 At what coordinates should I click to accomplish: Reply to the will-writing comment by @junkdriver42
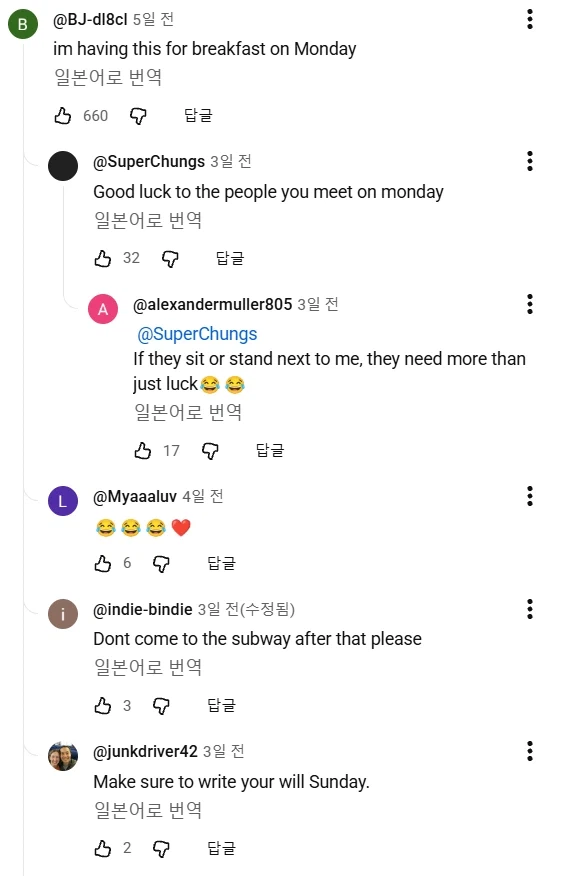[219, 848]
